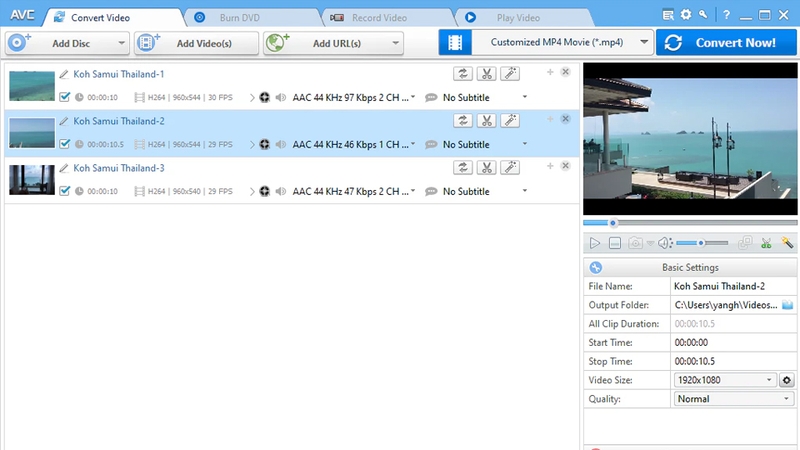Viewport: 800px width, 450px height.
Task: Click the plus icon on Koh Samui Thailand-3 row
Action: pyautogui.click(x=550, y=166)
